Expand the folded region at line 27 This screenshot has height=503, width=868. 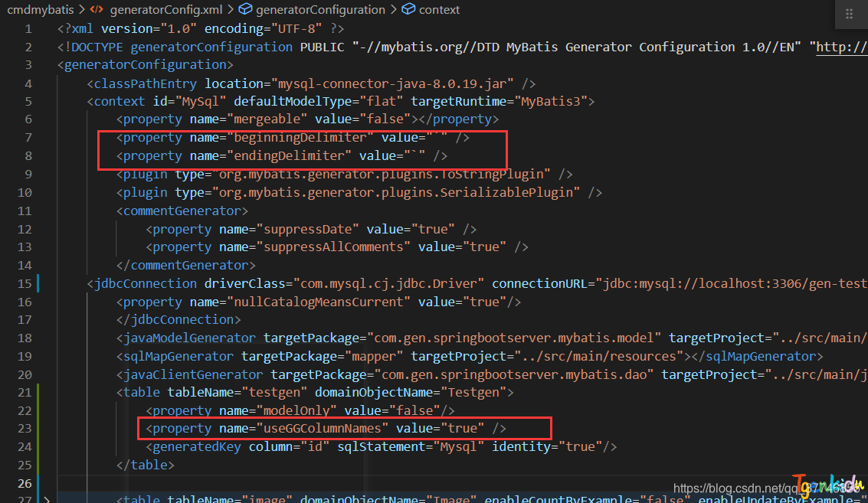point(47,500)
